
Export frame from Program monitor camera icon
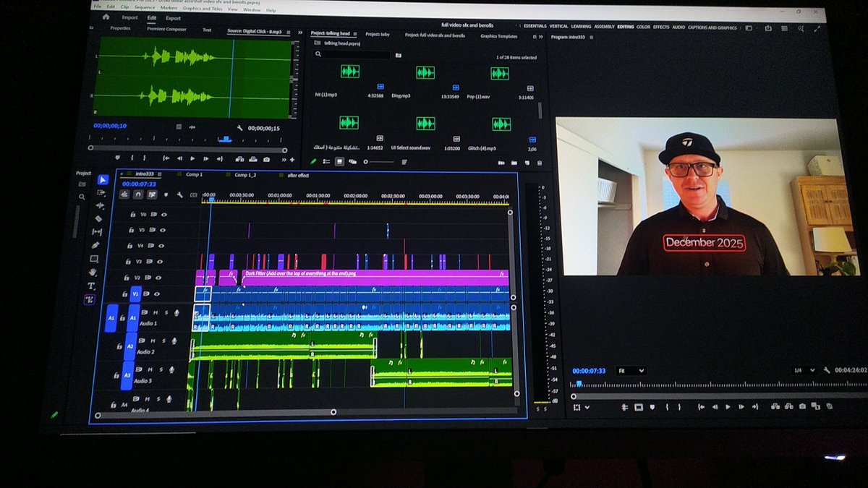803,407
